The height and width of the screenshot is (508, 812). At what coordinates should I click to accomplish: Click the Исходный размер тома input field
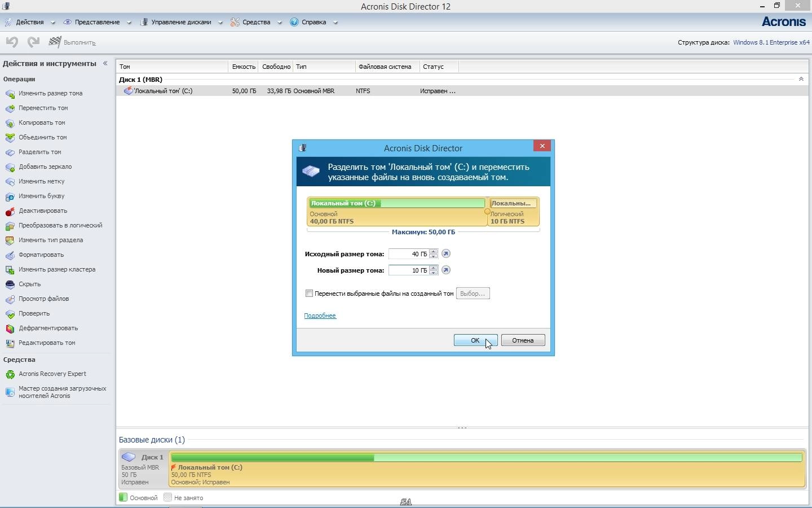pyautogui.click(x=409, y=254)
